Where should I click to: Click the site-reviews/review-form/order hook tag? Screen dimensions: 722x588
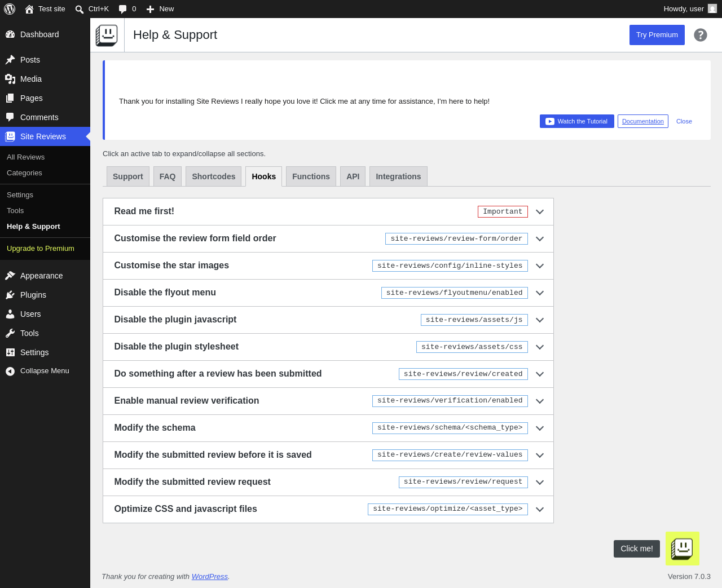pyautogui.click(x=457, y=238)
